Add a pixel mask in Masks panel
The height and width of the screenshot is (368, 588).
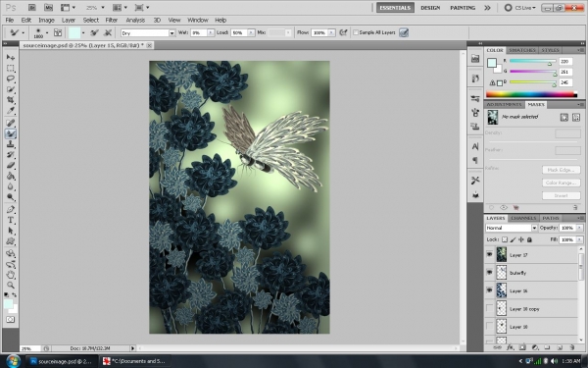click(564, 118)
